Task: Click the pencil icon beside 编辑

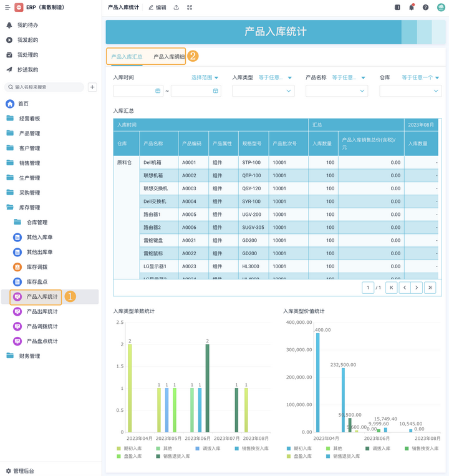Action: tap(151, 7)
